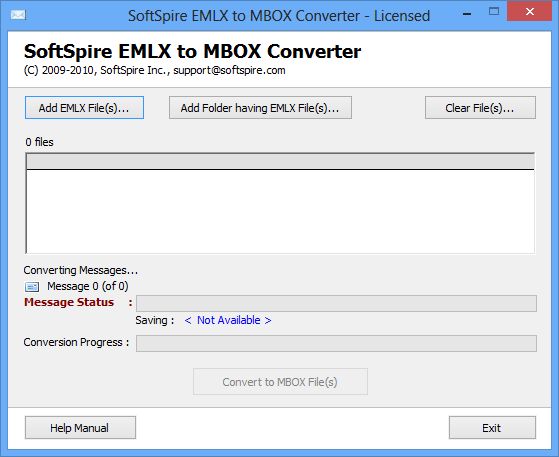The image size is (559, 457).
Task: Click the 0 files count label
Action: point(40,142)
